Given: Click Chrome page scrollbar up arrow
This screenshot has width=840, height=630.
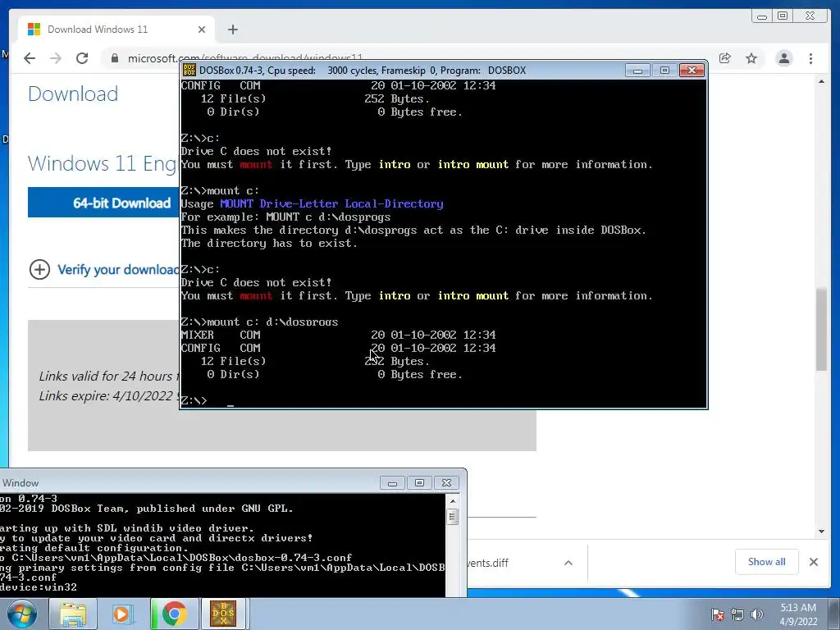Looking at the screenshot, I should click(x=822, y=81).
